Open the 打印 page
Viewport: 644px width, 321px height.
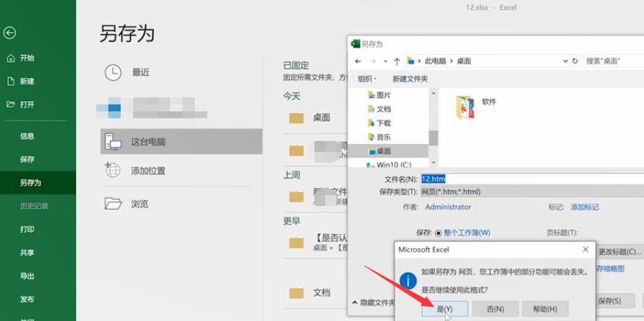tap(27, 229)
